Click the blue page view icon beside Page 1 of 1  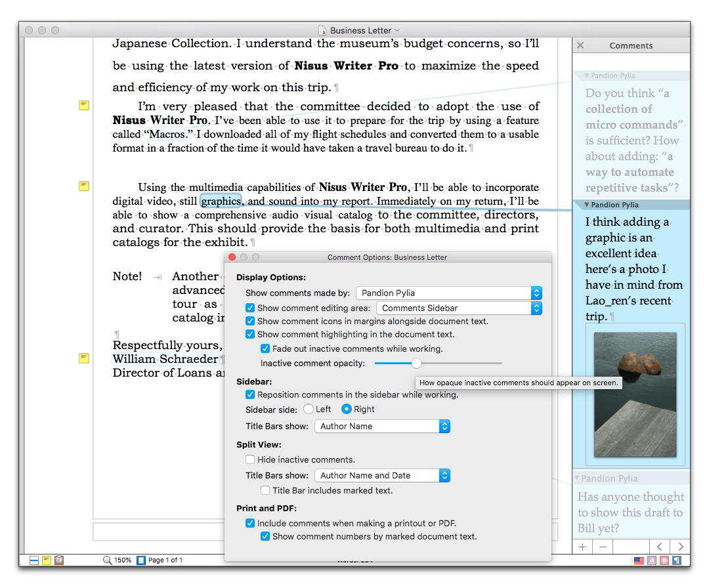point(141,560)
